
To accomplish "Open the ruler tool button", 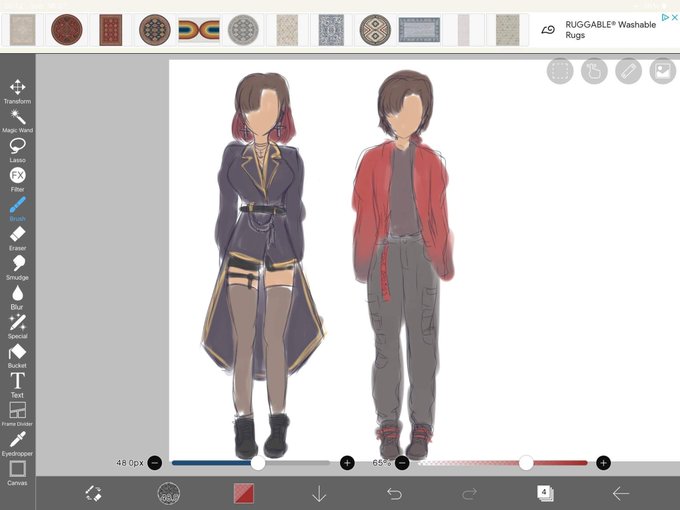I will point(628,71).
